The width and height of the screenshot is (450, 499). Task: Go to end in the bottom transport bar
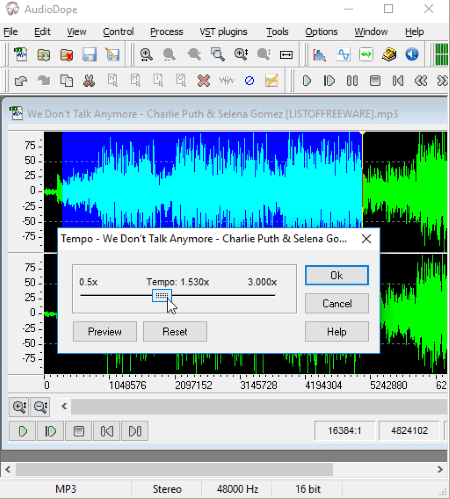coord(135,431)
